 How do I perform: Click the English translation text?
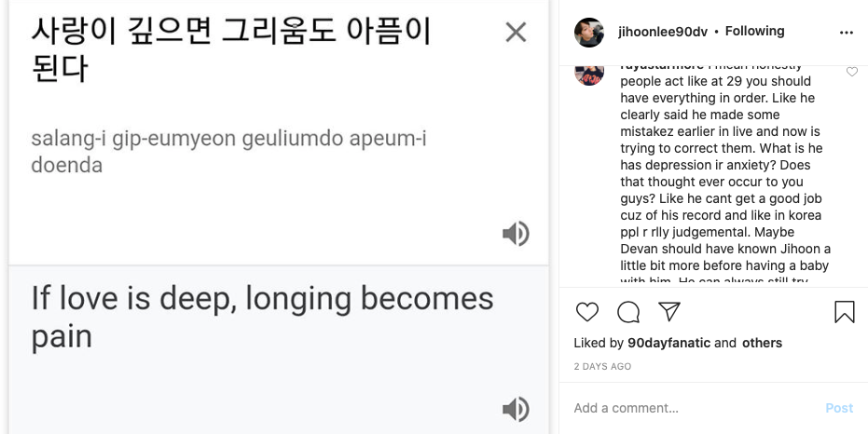point(262,318)
